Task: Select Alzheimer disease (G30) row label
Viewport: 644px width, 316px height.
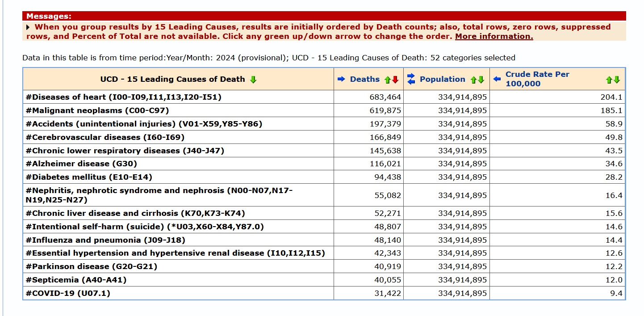Action: tap(81, 164)
